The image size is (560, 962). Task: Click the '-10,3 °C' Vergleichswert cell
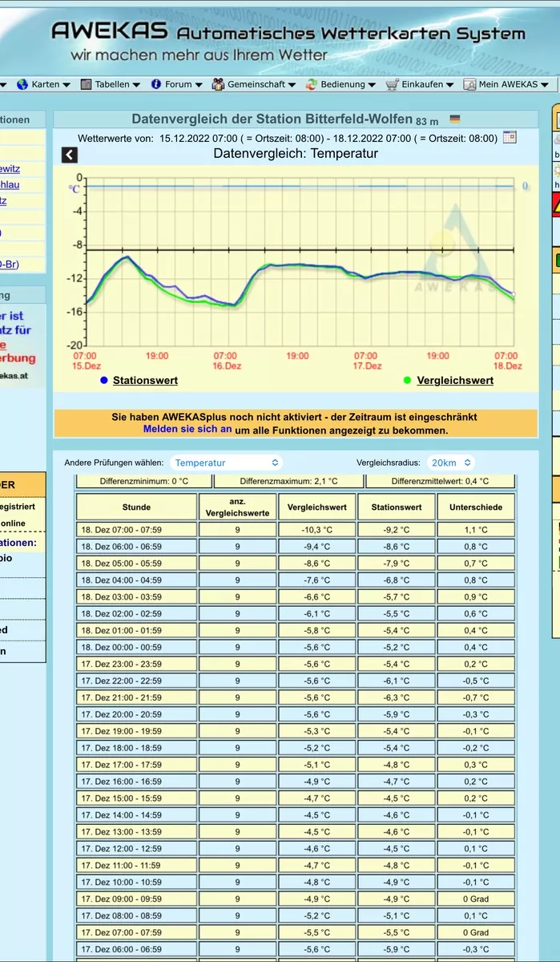click(x=316, y=530)
